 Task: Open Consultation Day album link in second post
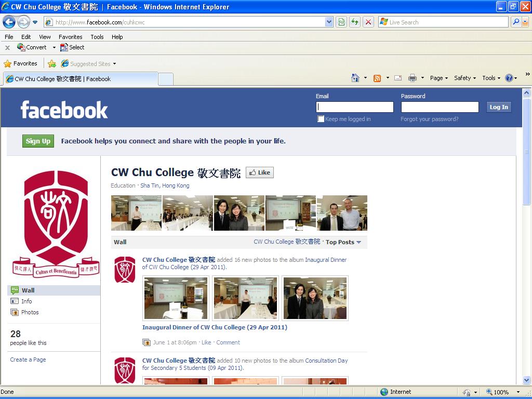[x=245, y=364]
